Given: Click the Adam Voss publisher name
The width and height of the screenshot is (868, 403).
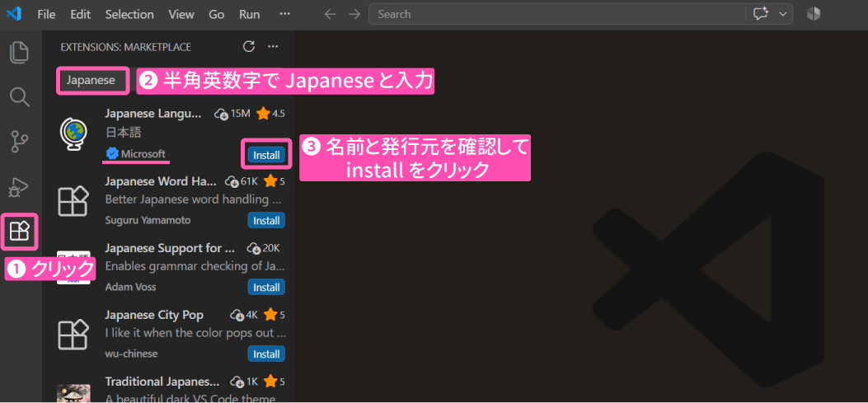Looking at the screenshot, I should pos(130,288).
